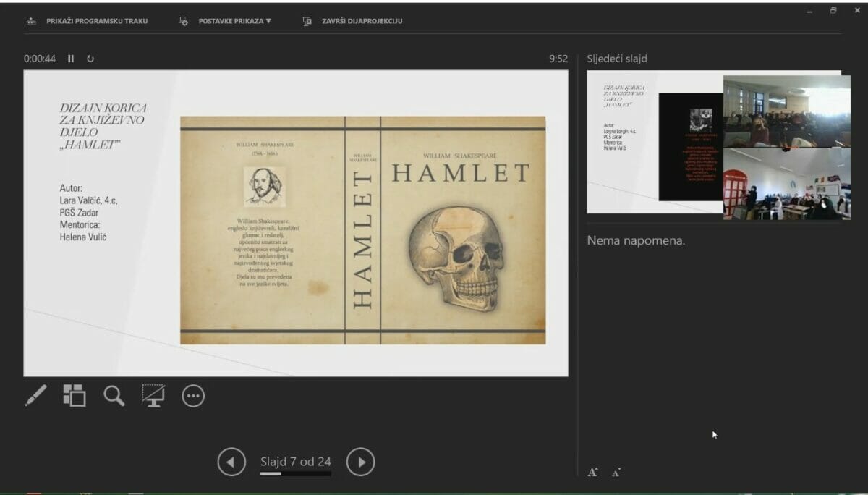868x495 pixels.
Task: Click the Nema napomena notes area
Action: pos(636,240)
